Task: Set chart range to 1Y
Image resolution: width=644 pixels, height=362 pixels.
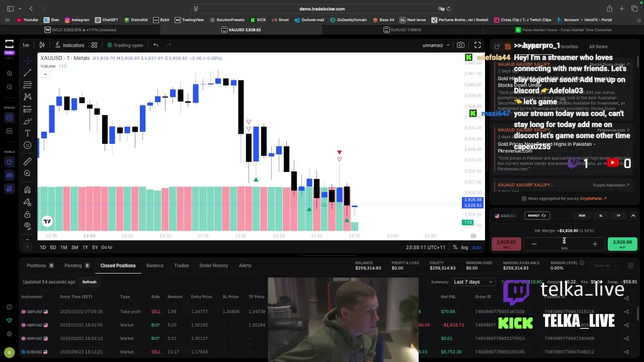Action: pyautogui.click(x=85, y=247)
